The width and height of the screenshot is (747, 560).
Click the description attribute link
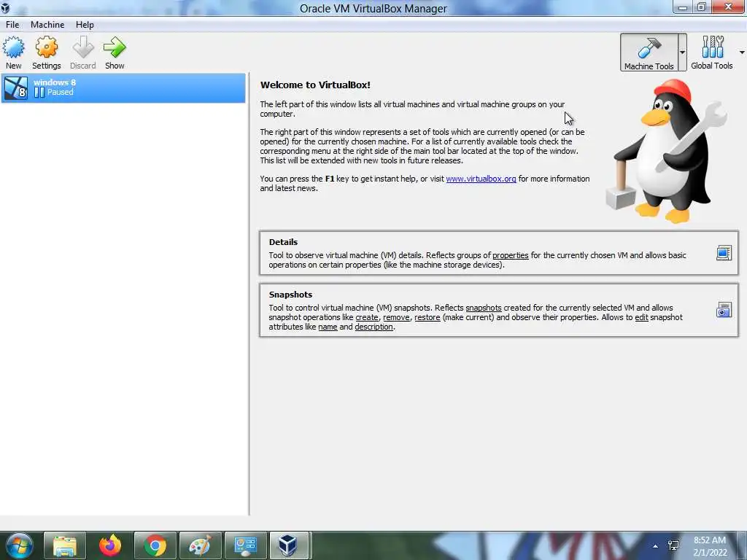tap(374, 327)
